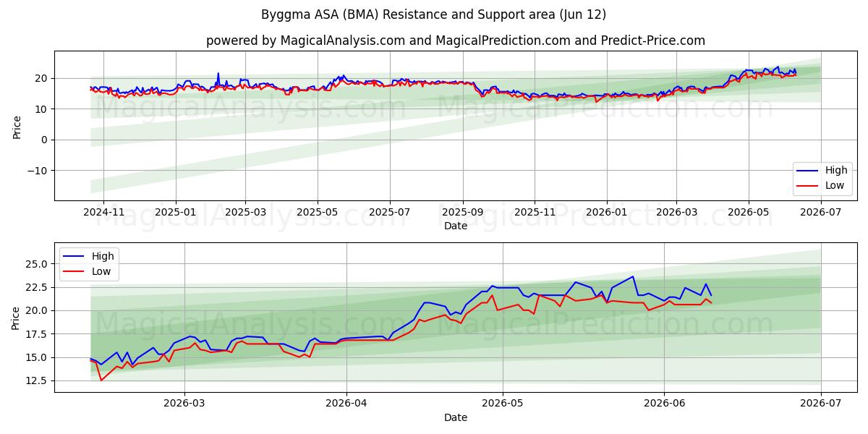868x434 pixels.
Task: Click the '2025-03' date tick label
Action: click(x=245, y=212)
